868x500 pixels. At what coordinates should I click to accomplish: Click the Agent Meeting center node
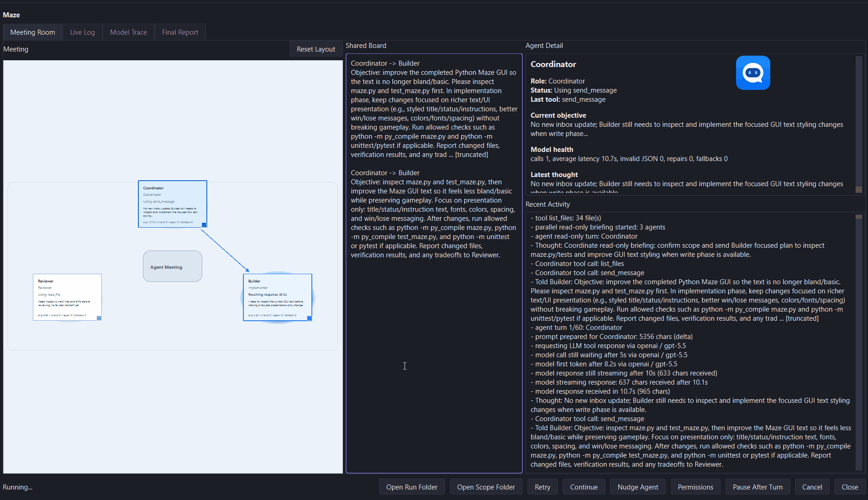coord(173,266)
